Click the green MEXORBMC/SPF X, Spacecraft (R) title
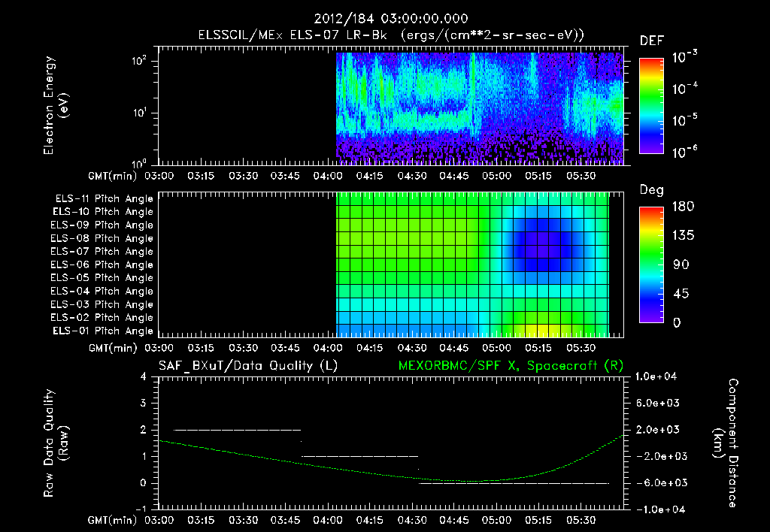Screen dimensions: 770x532 (511, 366)
